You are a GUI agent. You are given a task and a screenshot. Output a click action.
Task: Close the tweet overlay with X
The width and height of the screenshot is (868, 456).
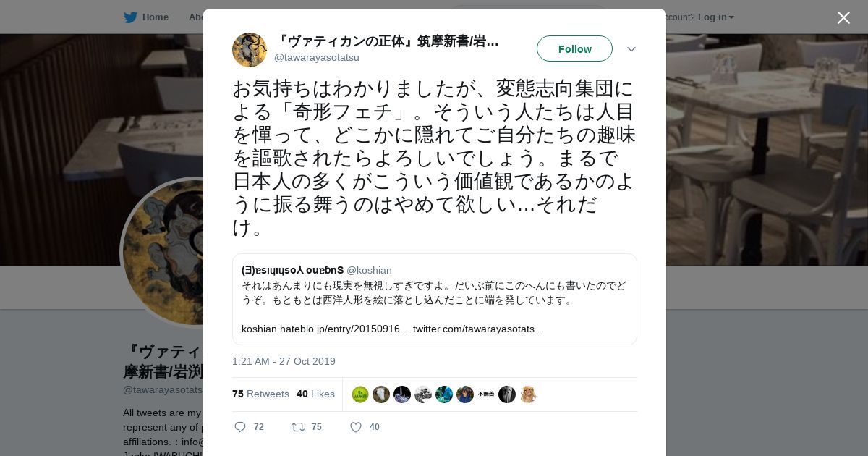click(843, 17)
